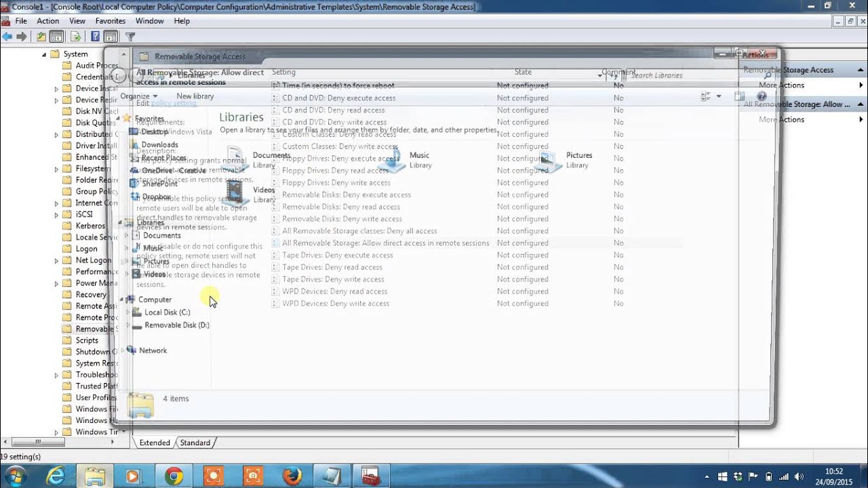868x488 pixels.
Task: Click the Setting column header
Action: [283, 72]
